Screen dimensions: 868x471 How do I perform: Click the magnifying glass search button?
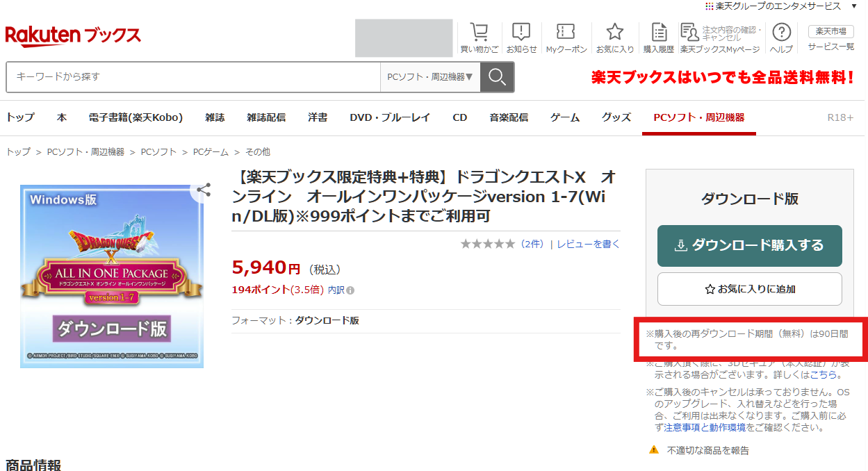pyautogui.click(x=497, y=77)
